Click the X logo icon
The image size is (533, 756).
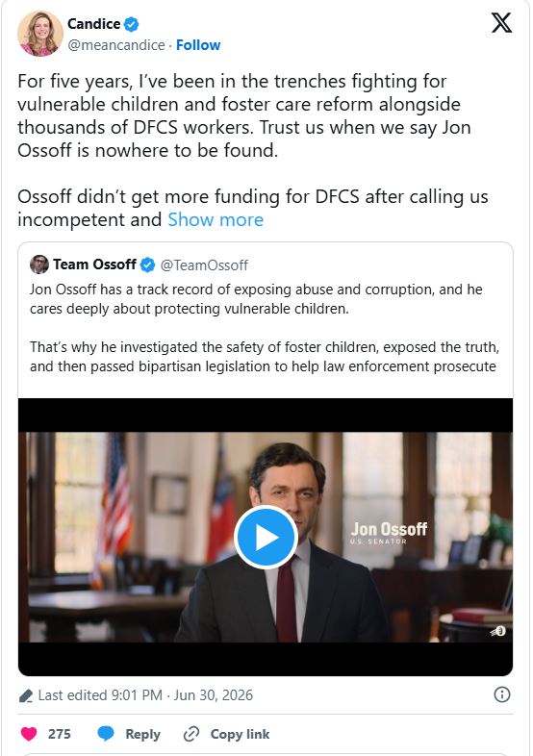pyautogui.click(x=501, y=23)
